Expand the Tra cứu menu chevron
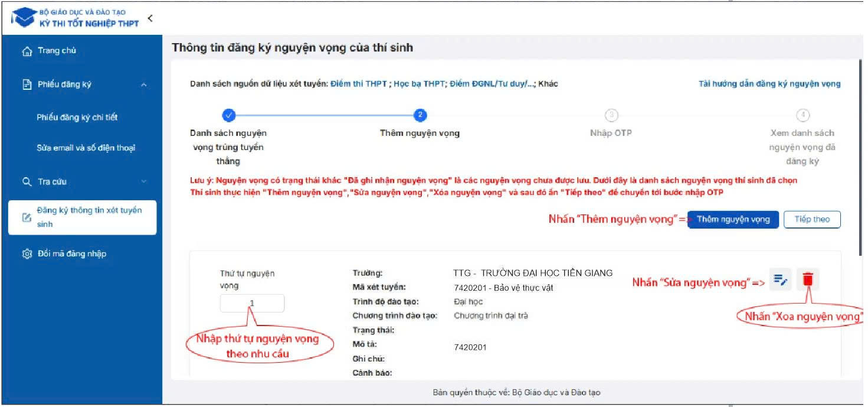The image size is (868, 407). (144, 182)
